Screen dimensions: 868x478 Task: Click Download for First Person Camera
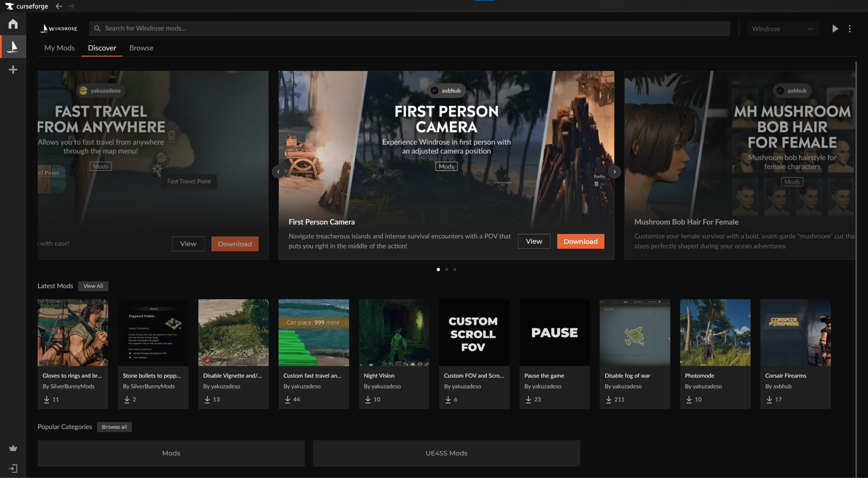tap(581, 242)
